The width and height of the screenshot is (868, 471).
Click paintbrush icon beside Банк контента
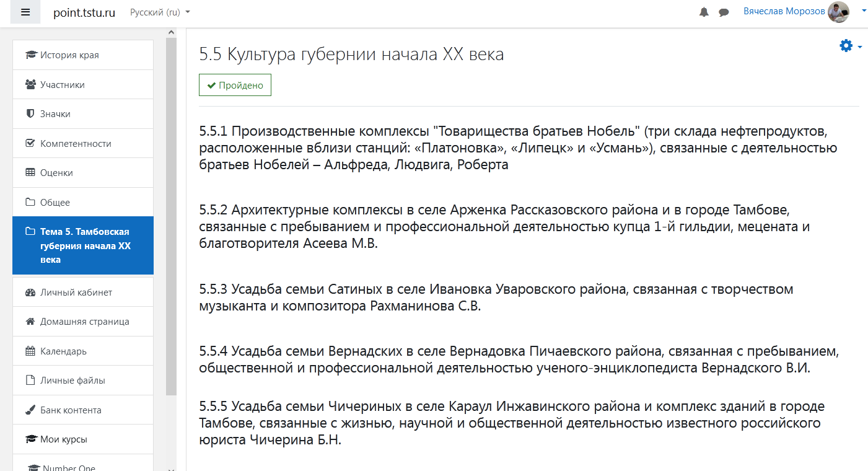(30, 410)
